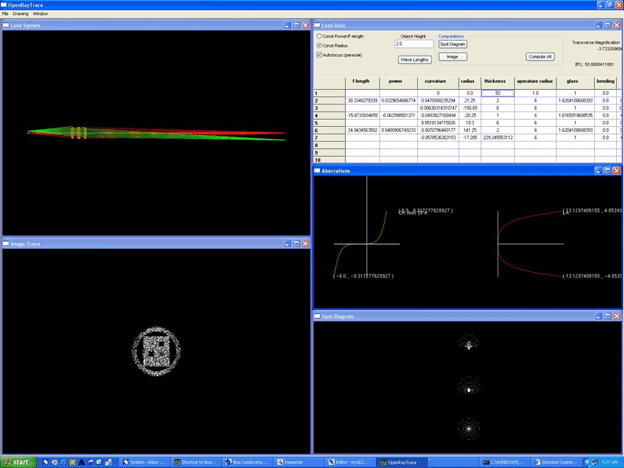Click the f-length column header

tap(362, 83)
